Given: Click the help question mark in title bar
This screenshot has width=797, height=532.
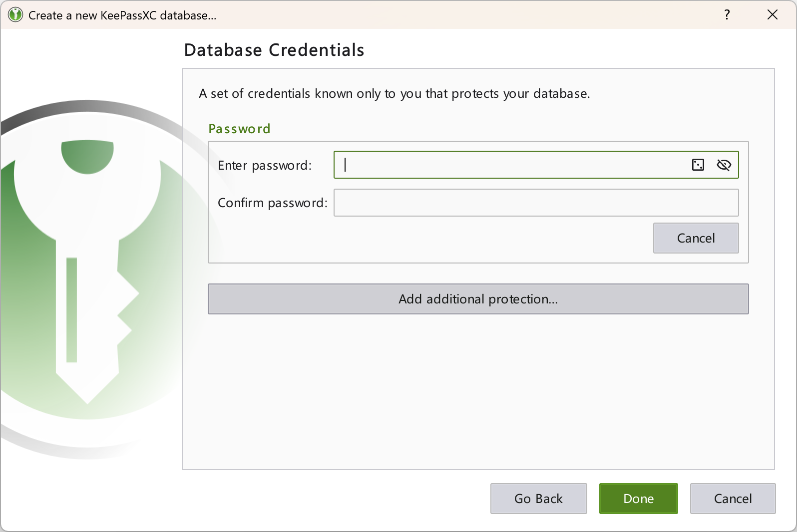Looking at the screenshot, I should (727, 15).
